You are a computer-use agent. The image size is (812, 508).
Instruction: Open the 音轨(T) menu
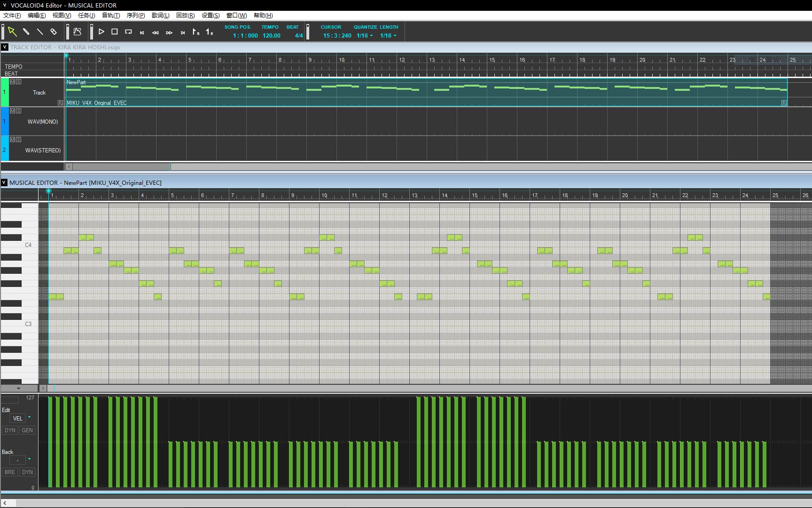(x=111, y=16)
